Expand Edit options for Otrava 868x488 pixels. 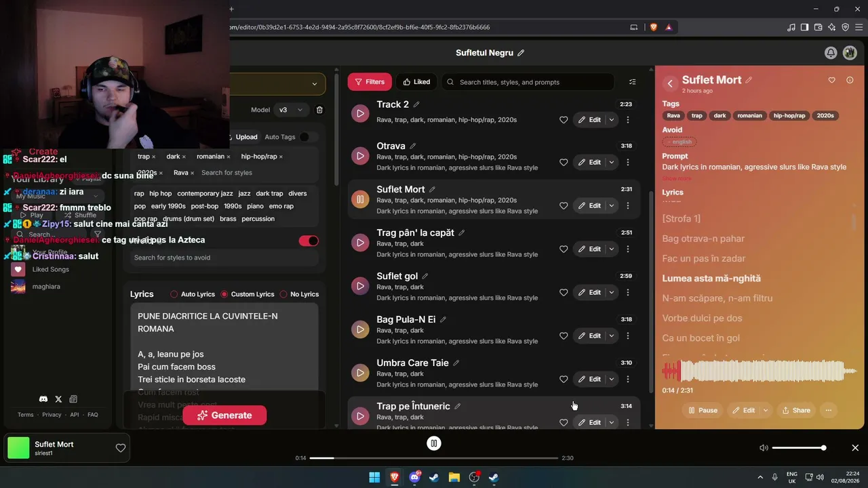(x=612, y=163)
